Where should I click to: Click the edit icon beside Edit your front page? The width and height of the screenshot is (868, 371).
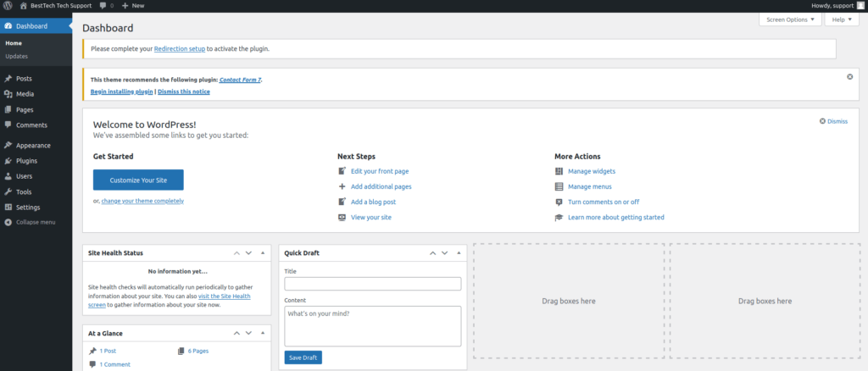(342, 171)
